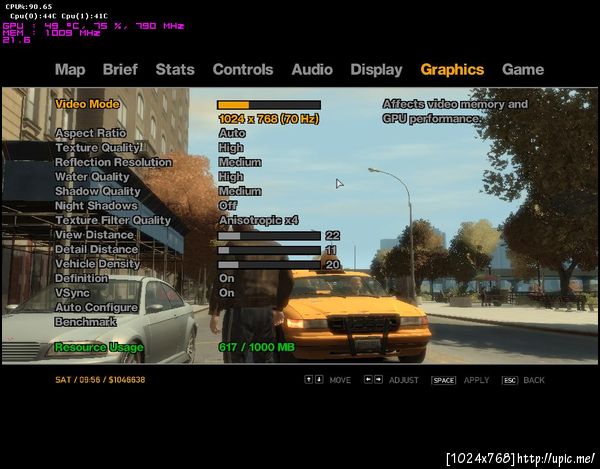Click the SAT / 09:56 game status text
This screenshot has height=469, width=600.
click(100, 380)
